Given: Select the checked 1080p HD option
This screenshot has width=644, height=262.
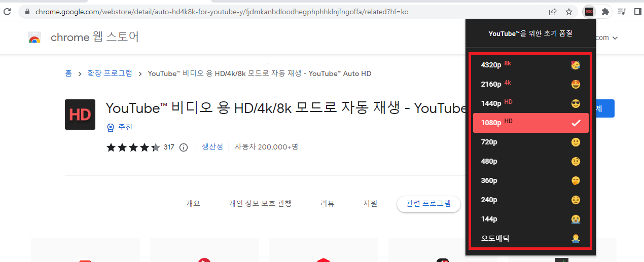Looking at the screenshot, I should (530, 123).
